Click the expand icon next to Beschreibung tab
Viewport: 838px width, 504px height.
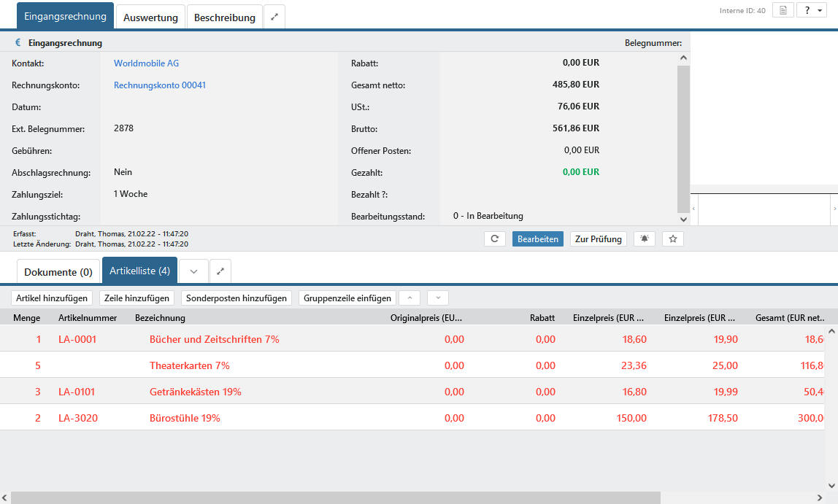[x=274, y=17]
